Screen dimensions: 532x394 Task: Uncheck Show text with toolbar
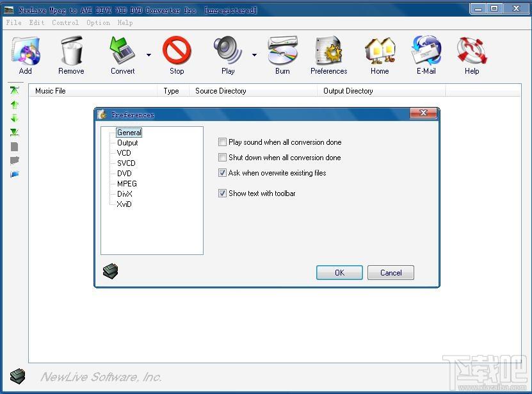coord(222,193)
